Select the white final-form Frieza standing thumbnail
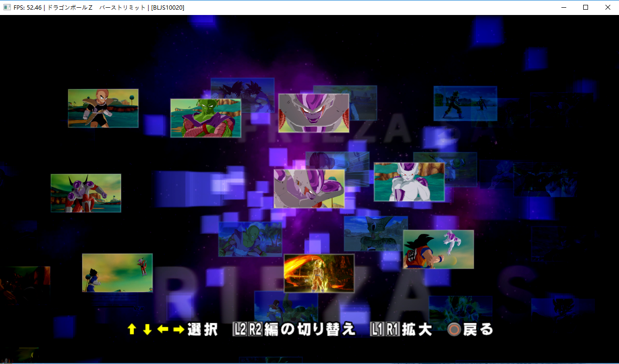Screen dimensions: 619x364 [409, 182]
